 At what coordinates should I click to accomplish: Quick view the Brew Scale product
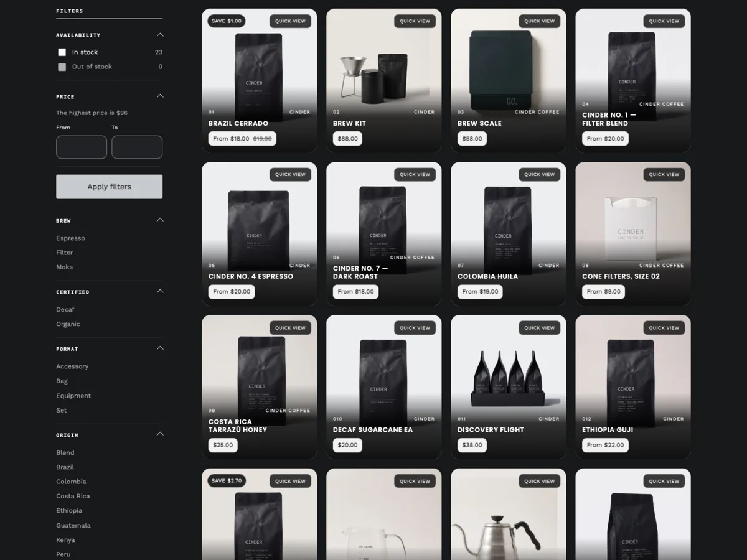539,21
